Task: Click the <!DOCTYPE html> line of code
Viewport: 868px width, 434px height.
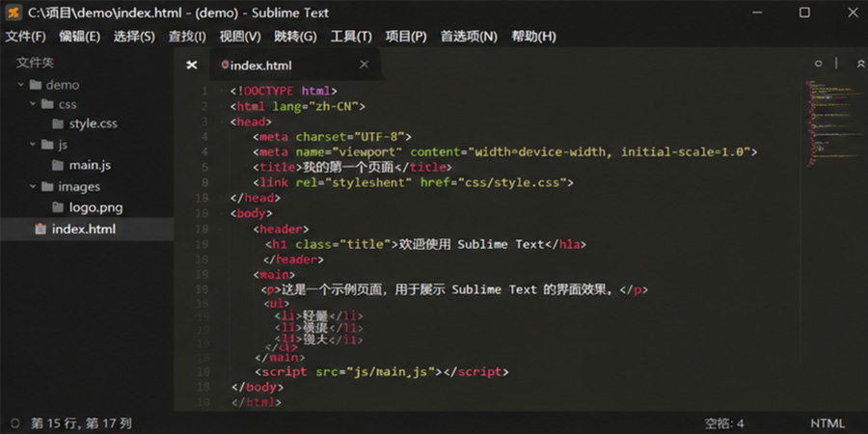Action: [x=284, y=91]
